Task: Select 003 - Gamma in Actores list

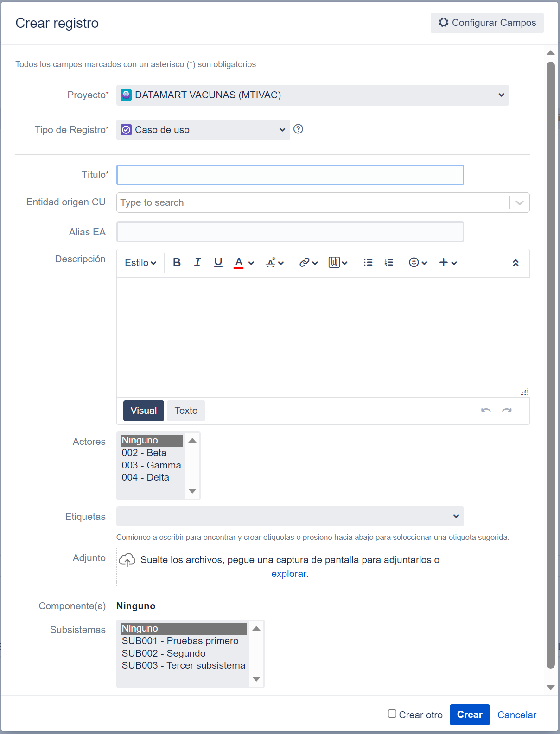Action: tap(151, 465)
